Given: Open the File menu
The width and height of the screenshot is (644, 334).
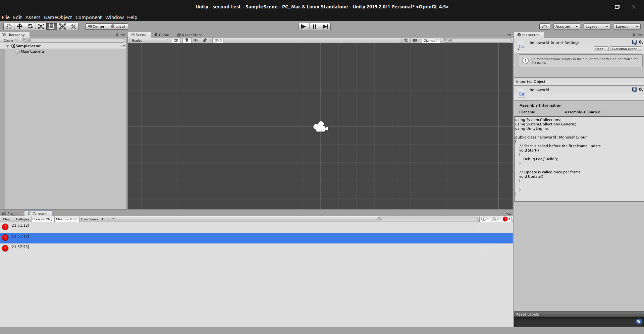Looking at the screenshot, I should tap(6, 17).
